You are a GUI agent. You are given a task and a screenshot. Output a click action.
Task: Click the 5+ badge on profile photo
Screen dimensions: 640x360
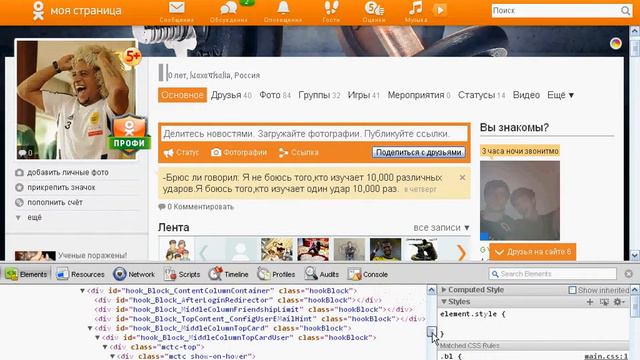coord(133,56)
